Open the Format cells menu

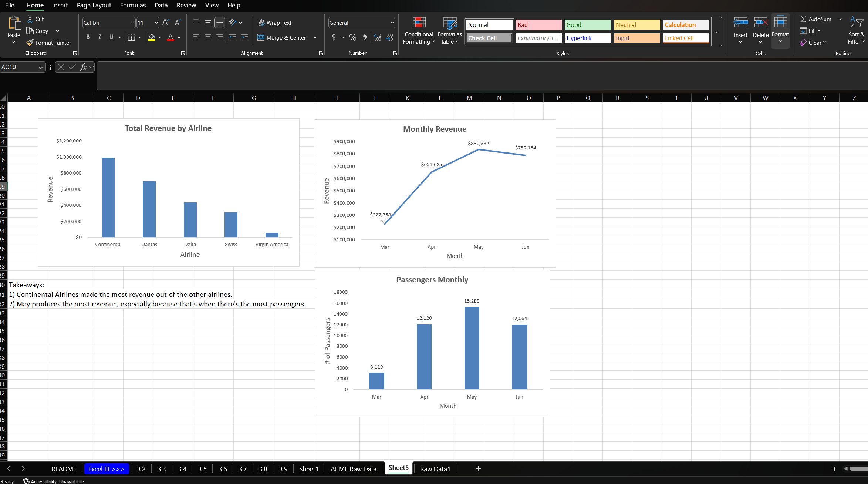(780, 31)
